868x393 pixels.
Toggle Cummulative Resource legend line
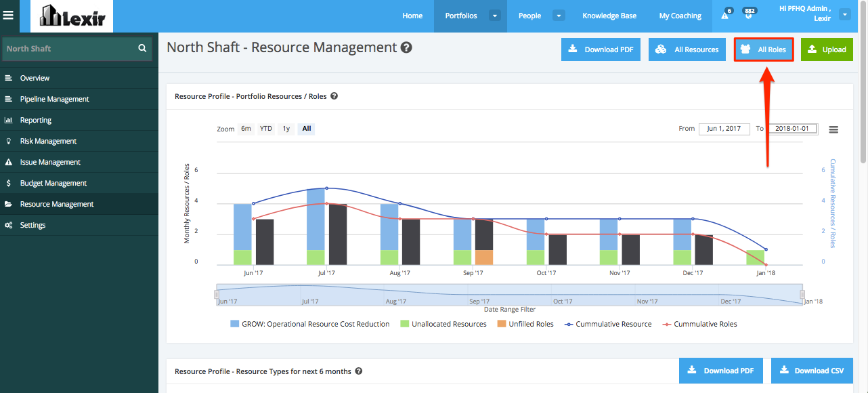(607, 324)
